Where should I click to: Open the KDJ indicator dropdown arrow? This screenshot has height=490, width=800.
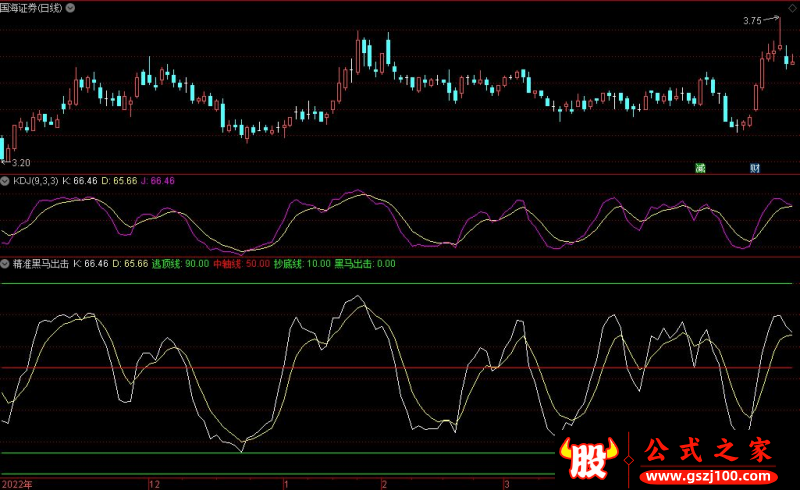(5, 181)
